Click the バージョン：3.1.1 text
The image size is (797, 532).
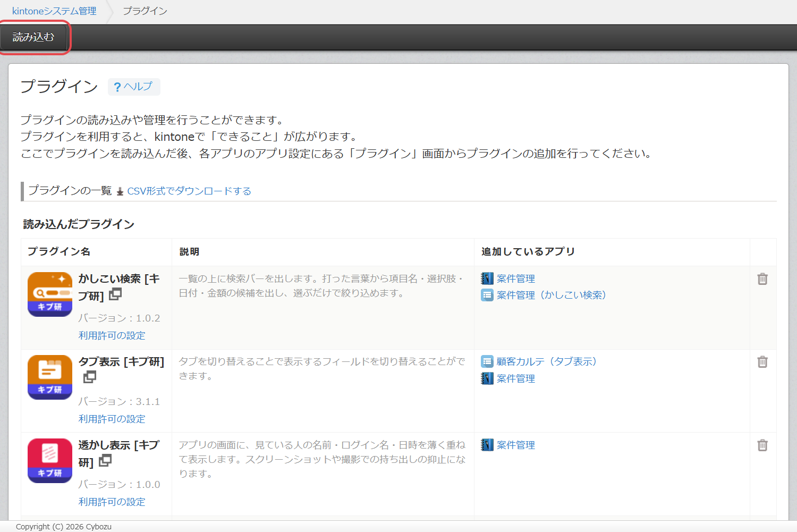click(x=120, y=401)
